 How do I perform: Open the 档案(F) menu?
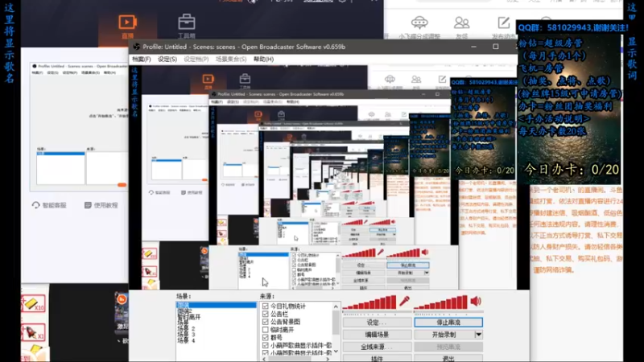pyautogui.click(x=142, y=59)
